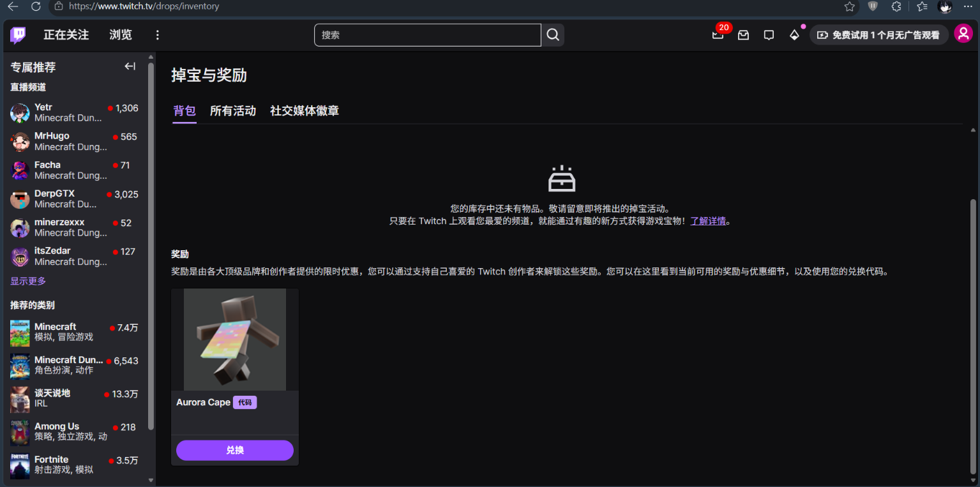Open notifications icon with the 20 badge
Viewport: 980px width, 487px height.
pos(718,34)
